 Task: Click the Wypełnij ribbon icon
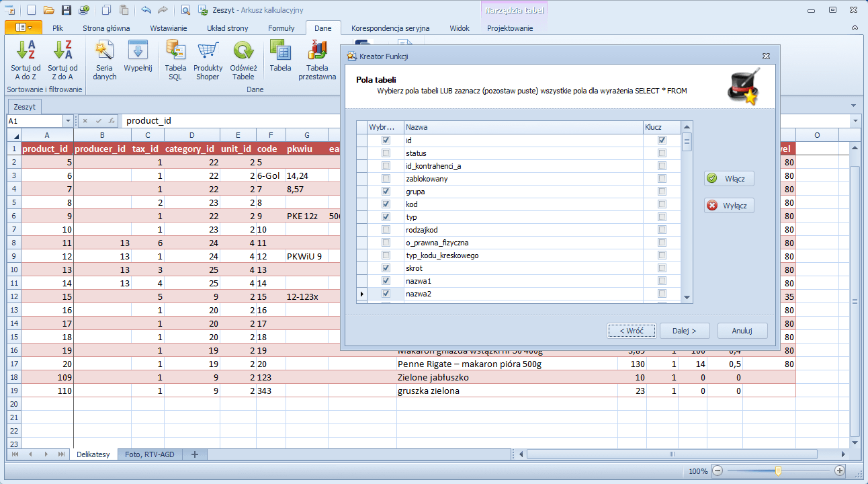point(138,50)
